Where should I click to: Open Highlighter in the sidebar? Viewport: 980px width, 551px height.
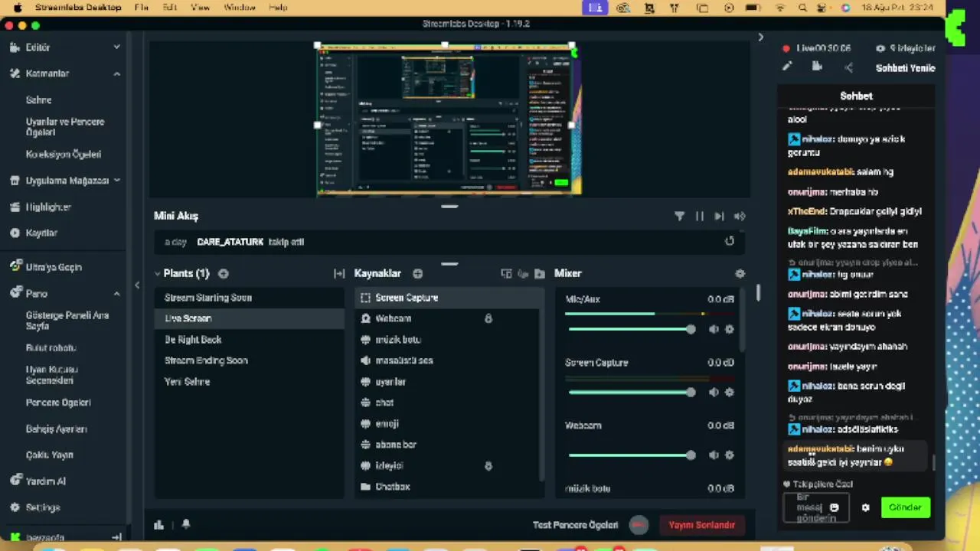click(47, 207)
